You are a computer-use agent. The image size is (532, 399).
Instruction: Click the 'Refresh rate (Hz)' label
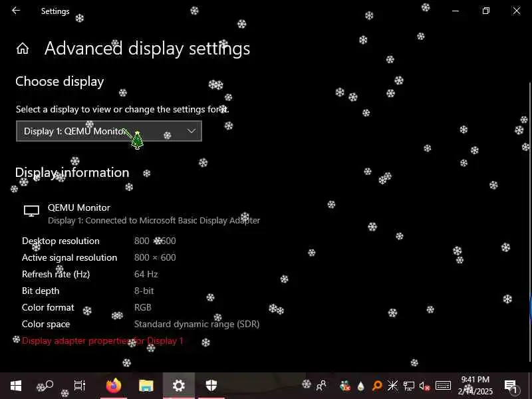coord(56,274)
